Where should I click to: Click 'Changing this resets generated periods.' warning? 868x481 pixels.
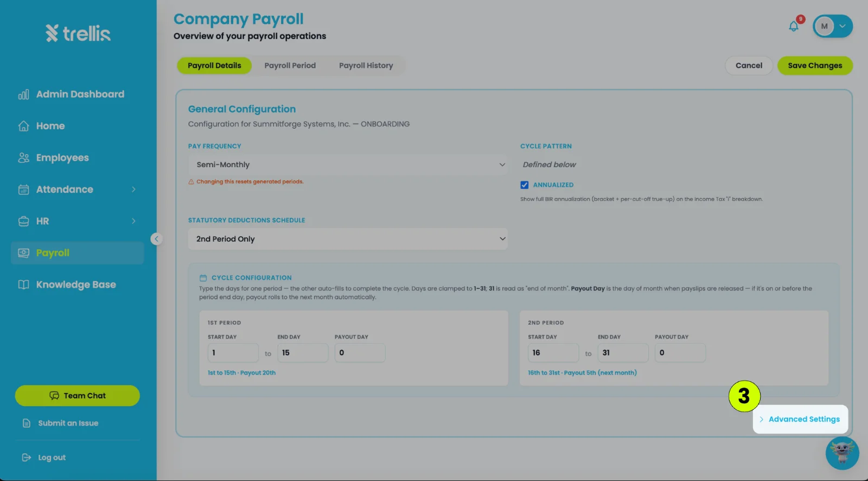[x=250, y=182]
